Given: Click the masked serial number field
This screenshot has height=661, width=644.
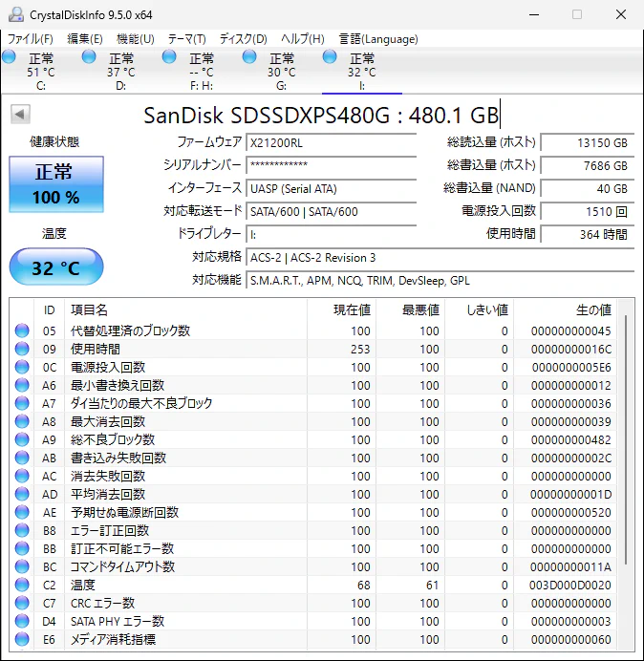Looking at the screenshot, I should pos(332,165).
